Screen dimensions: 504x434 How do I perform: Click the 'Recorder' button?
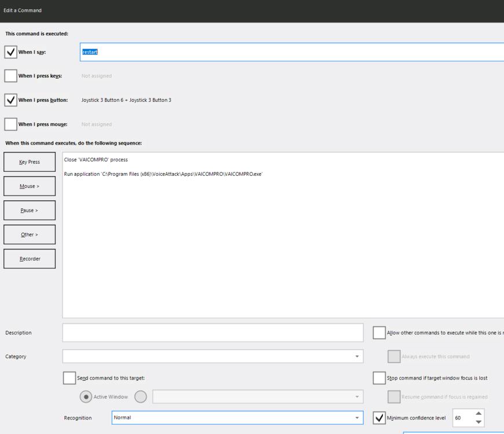point(30,259)
